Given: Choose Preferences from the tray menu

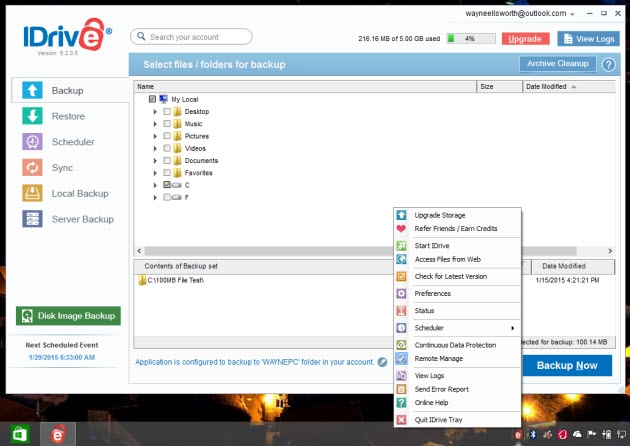Looking at the screenshot, I should click(x=432, y=294).
